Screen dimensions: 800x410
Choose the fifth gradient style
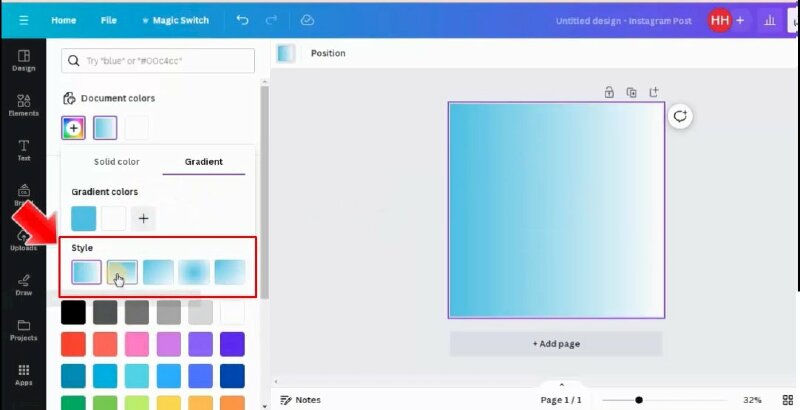pyautogui.click(x=230, y=272)
